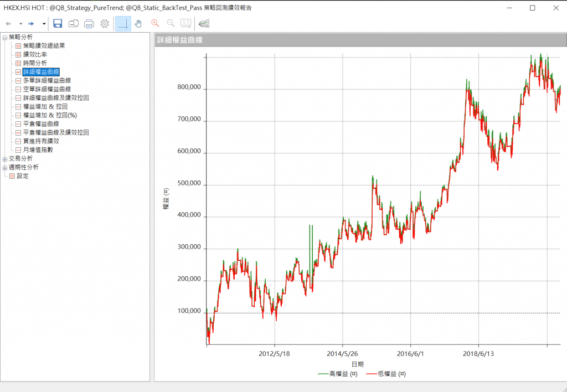This screenshot has width=567, height=392.
Task: Reset chart zoom with 1:1 icon
Action: pos(185,23)
